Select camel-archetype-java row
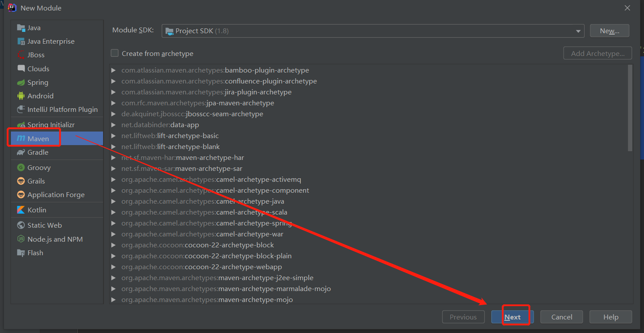The height and width of the screenshot is (333, 644). [x=368, y=201]
